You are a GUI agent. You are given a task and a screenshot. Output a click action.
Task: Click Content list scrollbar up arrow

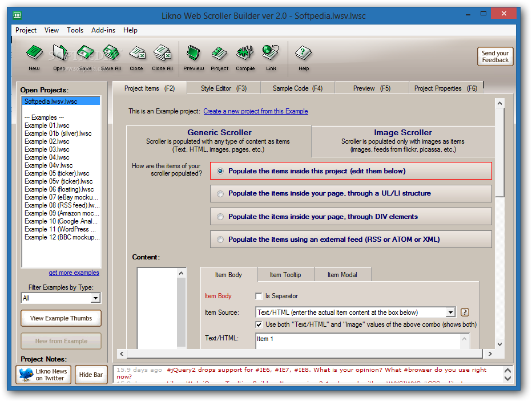(x=181, y=273)
